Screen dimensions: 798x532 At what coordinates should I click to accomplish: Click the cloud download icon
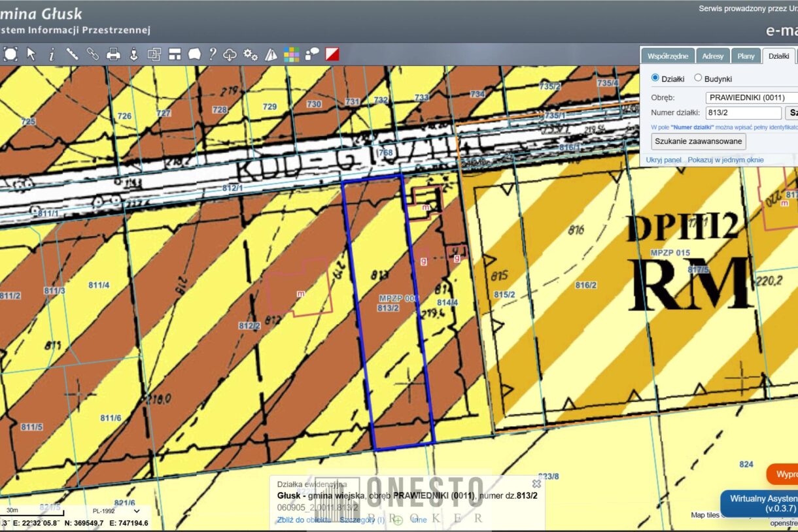230,54
